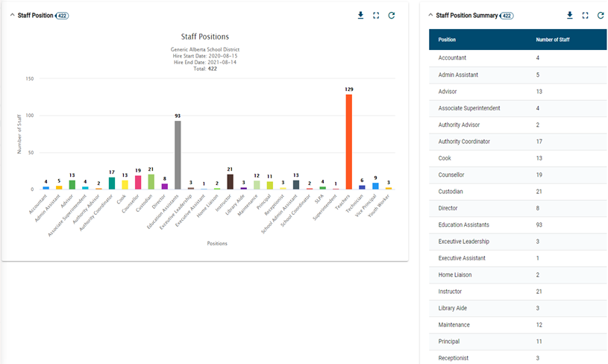Click the 422 badge beside Staff Position
The width and height of the screenshot is (608, 364).
(62, 15)
